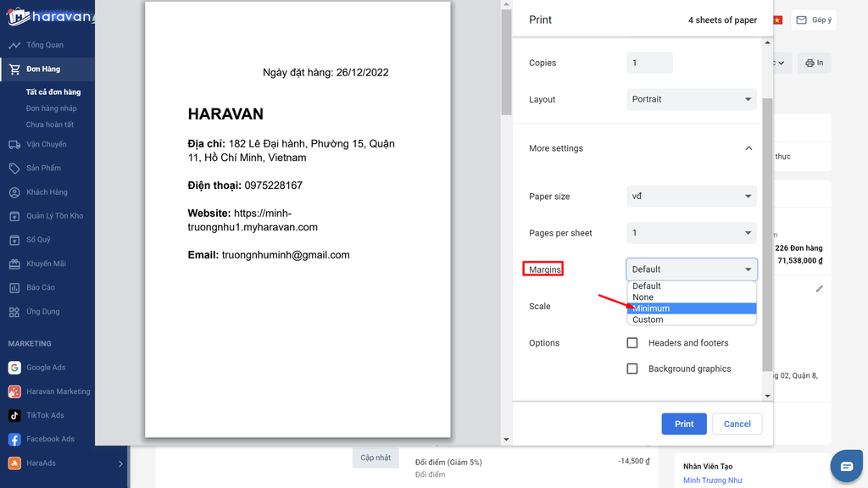Click the TikTok Ads icon
This screenshot has width=868, height=488.
(14, 415)
